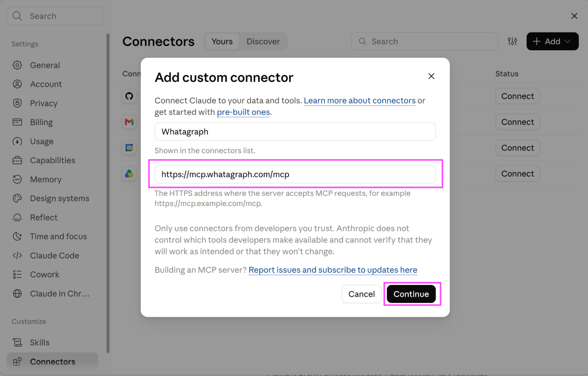Focus the sidebar settings Search field

coord(55,16)
